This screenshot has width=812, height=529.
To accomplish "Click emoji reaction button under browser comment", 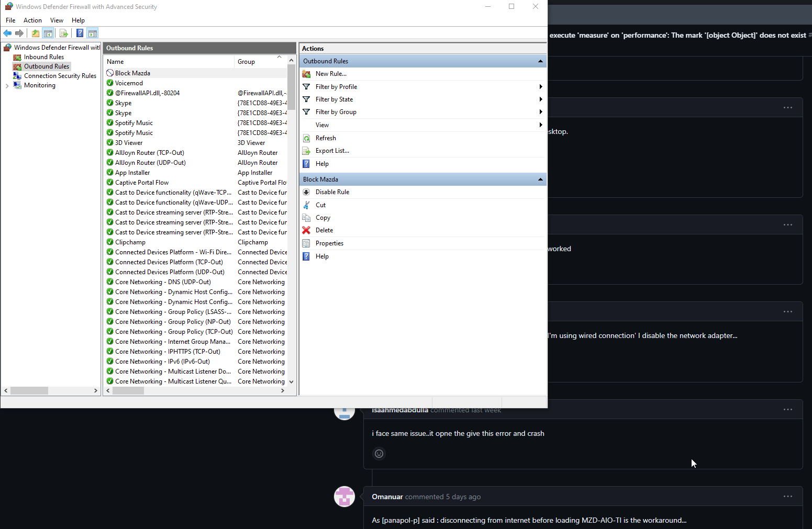I will tap(379, 454).
